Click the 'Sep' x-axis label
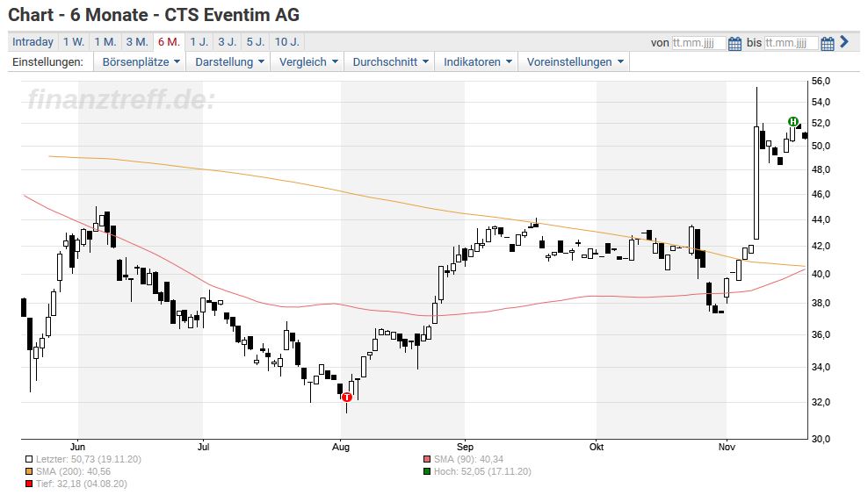The height and width of the screenshot is (495, 868). tap(465, 447)
